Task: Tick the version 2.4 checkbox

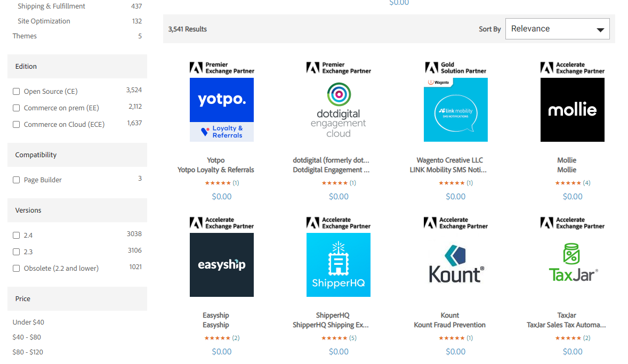Action: [17, 235]
